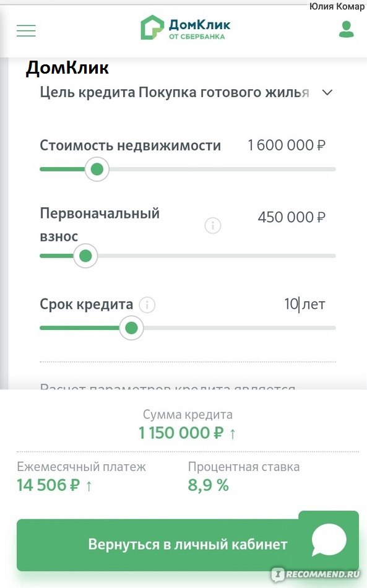
Task: Click the Стоимость недвижимости slider handle
Action: (97, 169)
